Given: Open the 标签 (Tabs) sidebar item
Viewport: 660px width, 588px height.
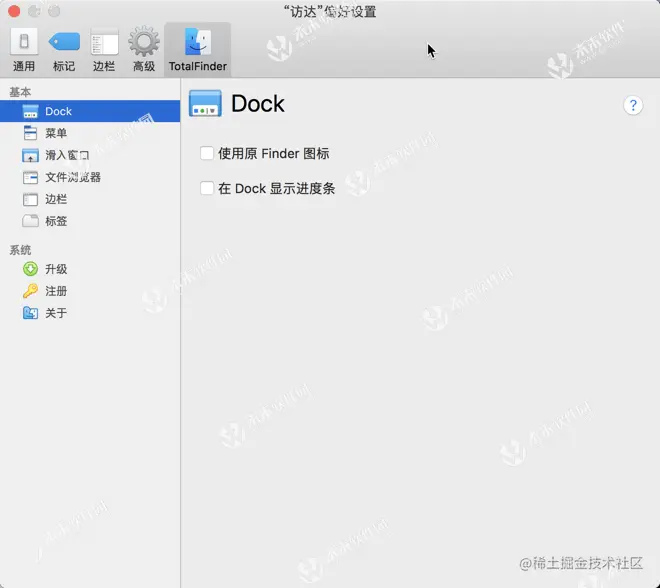Looking at the screenshot, I should click(x=90, y=221).
